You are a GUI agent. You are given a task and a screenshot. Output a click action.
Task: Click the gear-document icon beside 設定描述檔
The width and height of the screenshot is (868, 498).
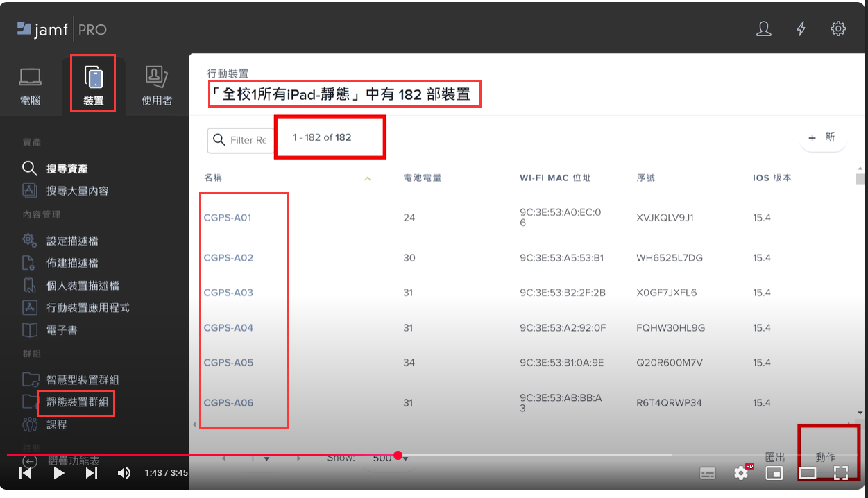tap(29, 241)
